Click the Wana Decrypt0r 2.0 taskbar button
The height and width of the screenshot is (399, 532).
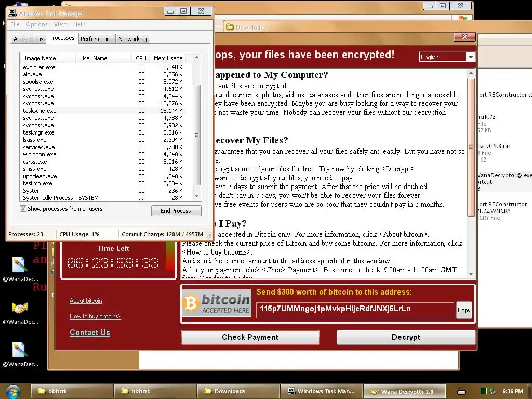coord(404,392)
